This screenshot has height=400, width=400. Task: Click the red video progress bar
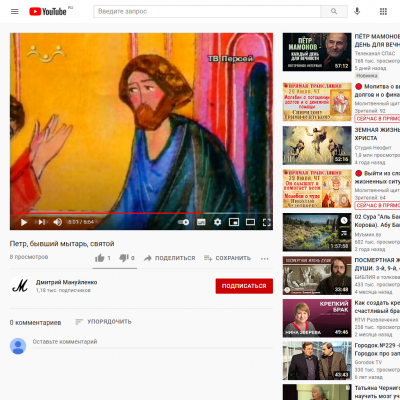[110, 213]
